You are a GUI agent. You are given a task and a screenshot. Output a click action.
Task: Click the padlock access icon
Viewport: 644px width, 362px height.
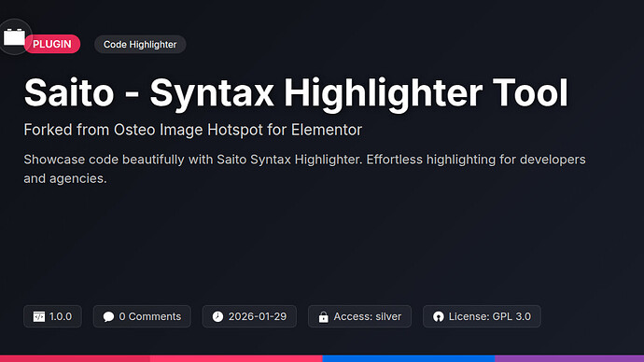(x=324, y=316)
